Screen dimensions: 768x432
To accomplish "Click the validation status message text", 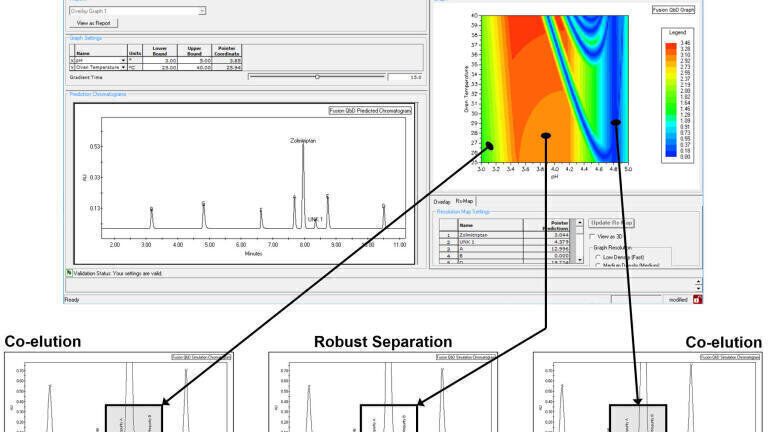I will [118, 273].
